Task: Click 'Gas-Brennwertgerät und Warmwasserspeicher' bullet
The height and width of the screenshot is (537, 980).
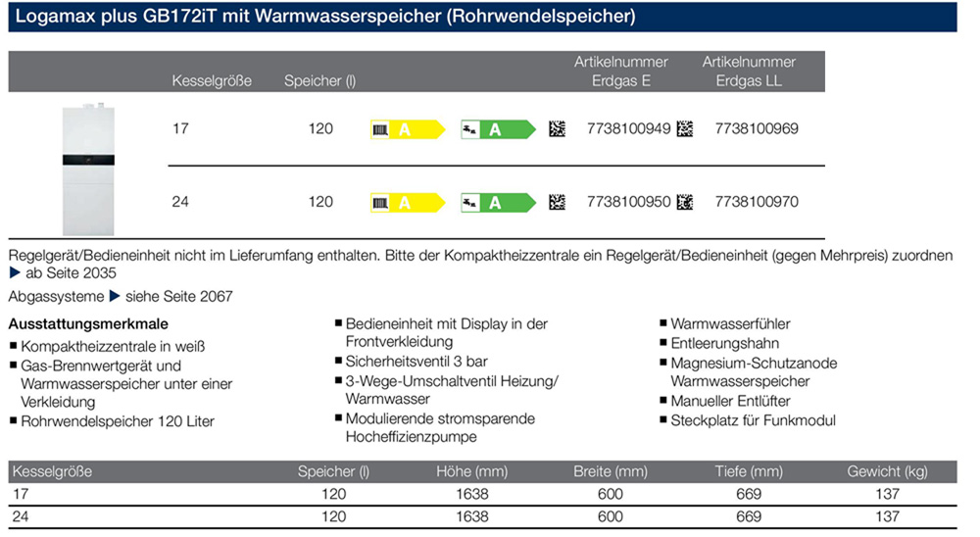Action: (x=126, y=384)
